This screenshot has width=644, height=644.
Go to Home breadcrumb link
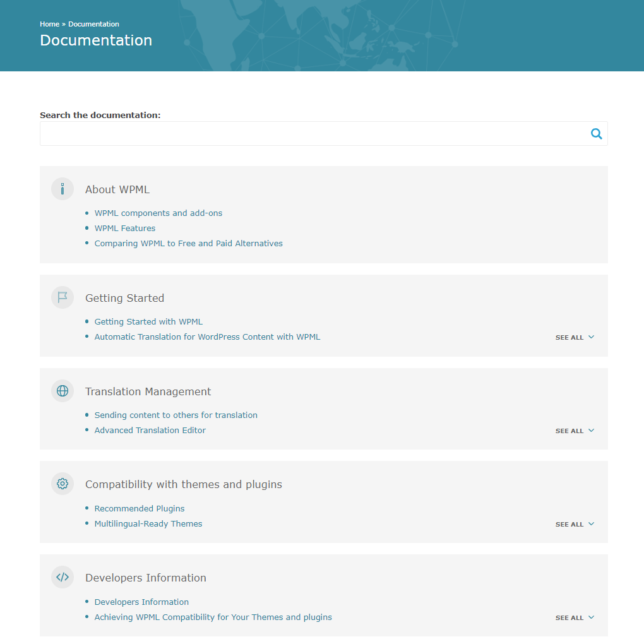[50, 24]
